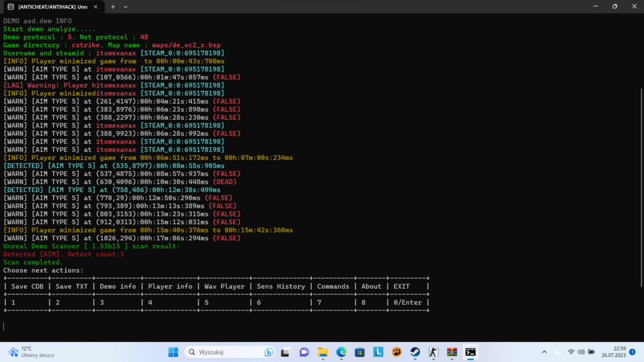644x362 pixels.
Task: Click the 'Username and steamid' line
Action: coord(114,53)
